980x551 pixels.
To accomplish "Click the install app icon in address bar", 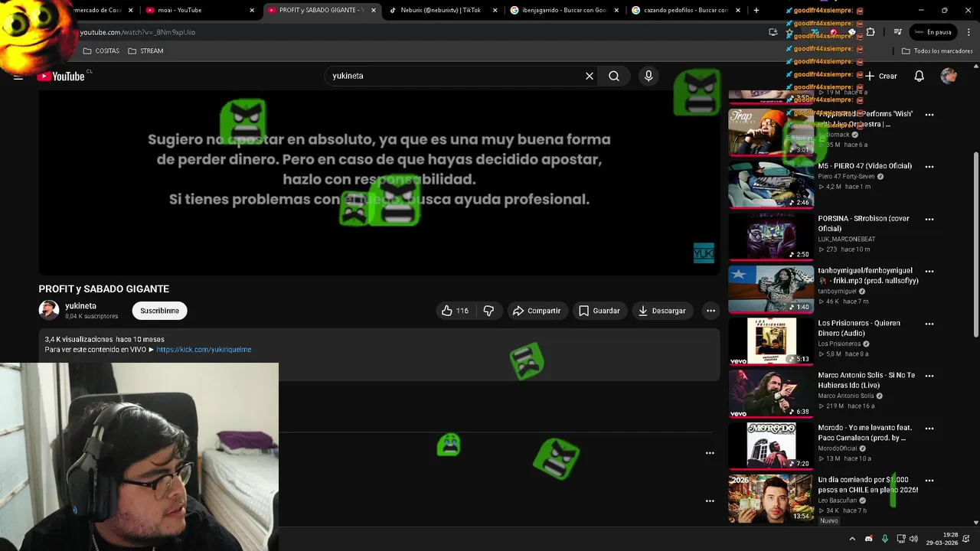I will pyautogui.click(x=773, y=32).
